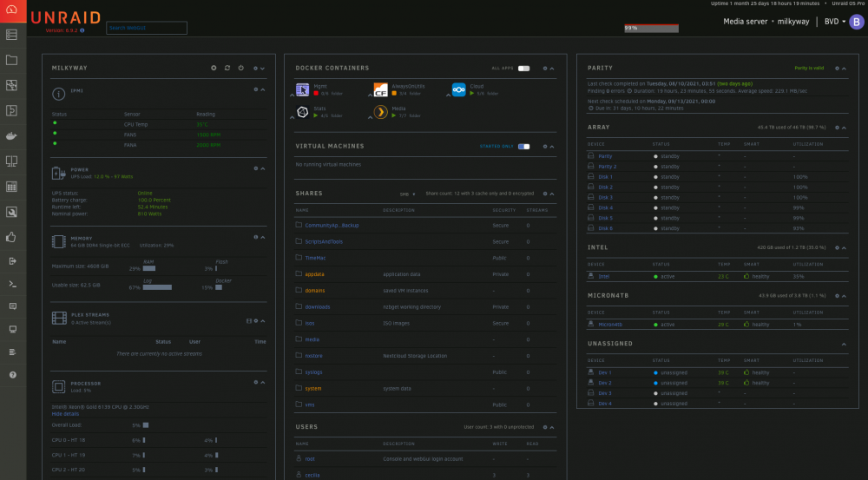Open the Parity 2 device link

(x=607, y=167)
